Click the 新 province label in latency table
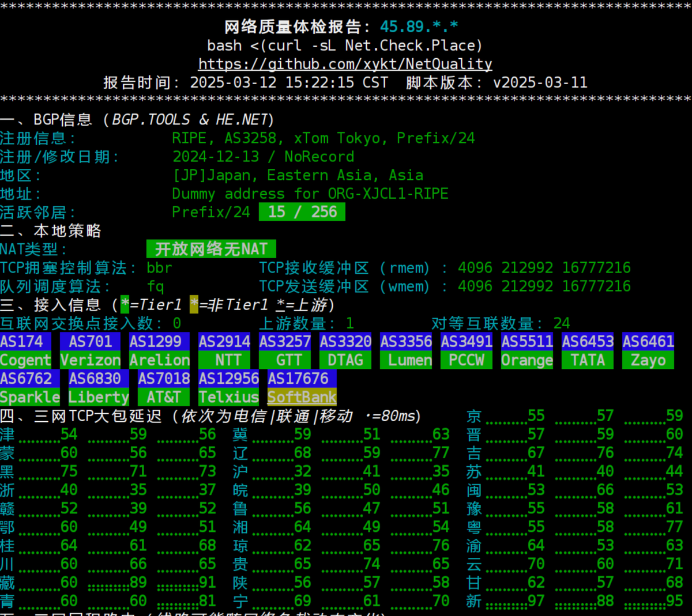The height and width of the screenshot is (616, 692). [474, 600]
